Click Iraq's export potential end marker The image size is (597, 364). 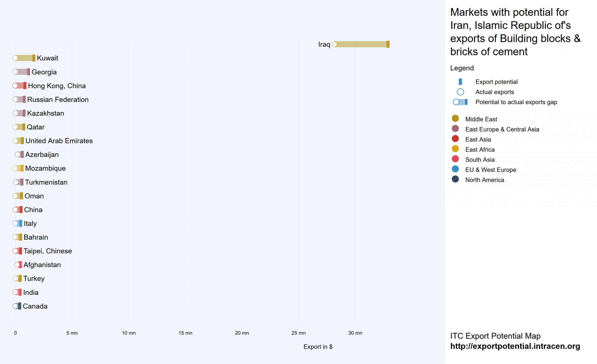(x=388, y=44)
